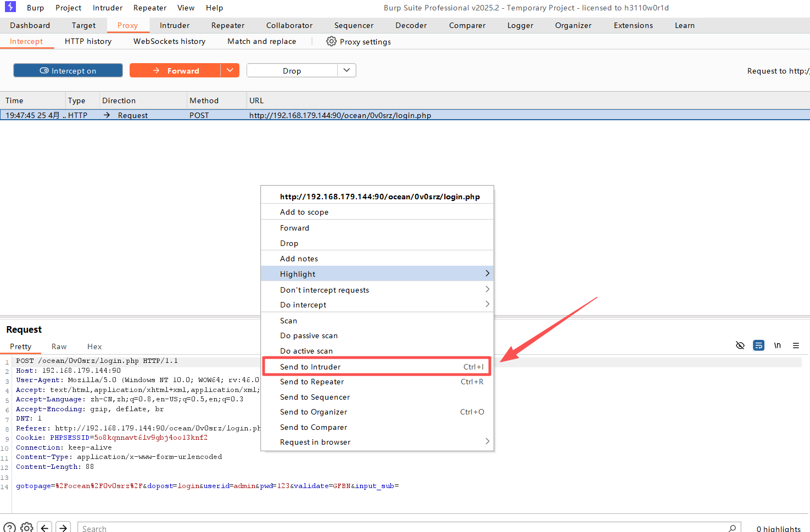Choose Send to Comparer
Screen dimensions: 810x532
pos(377,427)
